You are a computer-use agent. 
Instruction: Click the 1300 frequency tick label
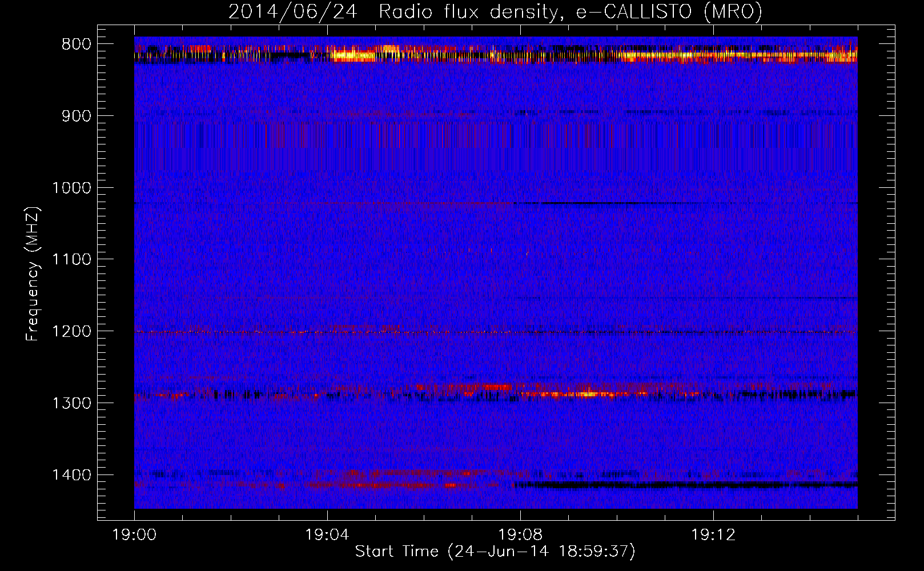click(72, 403)
